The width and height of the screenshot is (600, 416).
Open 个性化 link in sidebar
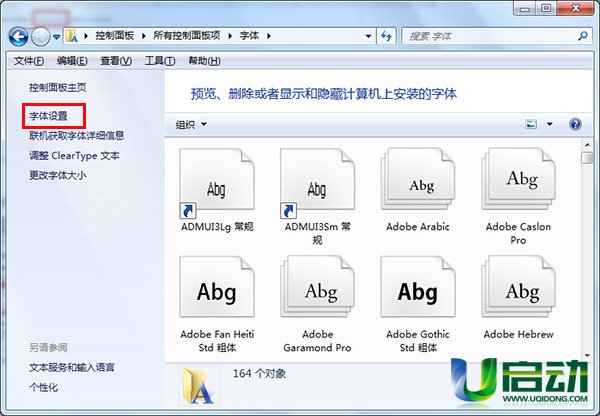point(44,387)
